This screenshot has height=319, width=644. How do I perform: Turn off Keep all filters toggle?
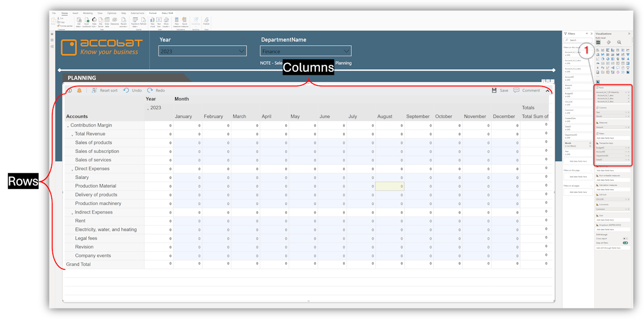click(x=625, y=243)
